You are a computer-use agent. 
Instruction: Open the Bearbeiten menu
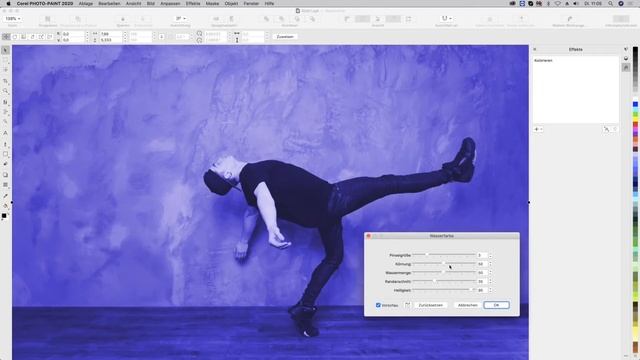(109, 3)
